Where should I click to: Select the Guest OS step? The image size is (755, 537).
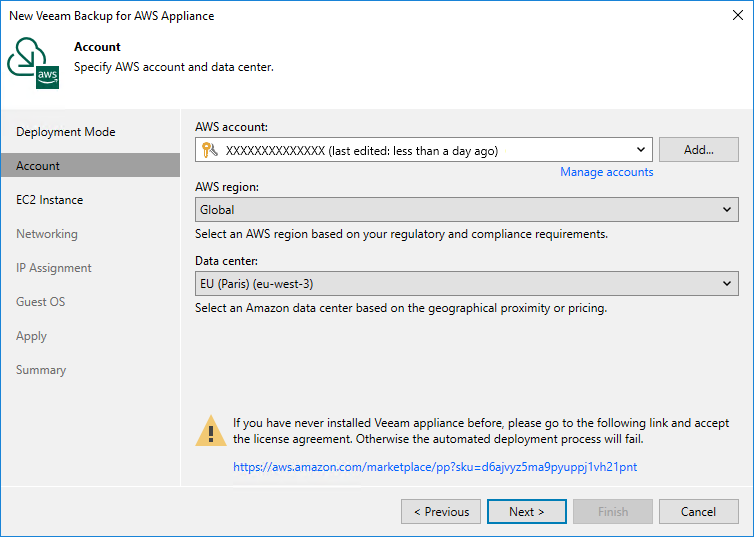point(41,302)
